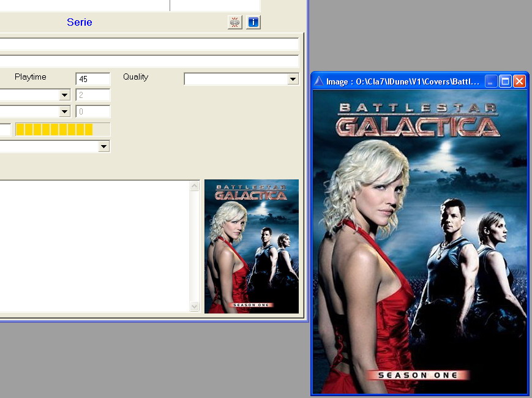The height and width of the screenshot is (398, 532).
Task: Click the Image window title bar icon
Action: [x=318, y=81]
